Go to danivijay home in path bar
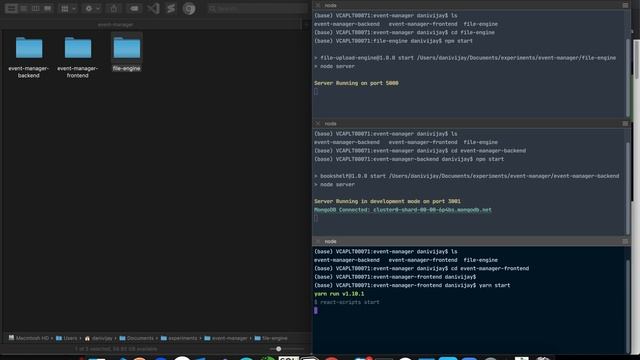The image size is (640, 360). click(x=98, y=338)
